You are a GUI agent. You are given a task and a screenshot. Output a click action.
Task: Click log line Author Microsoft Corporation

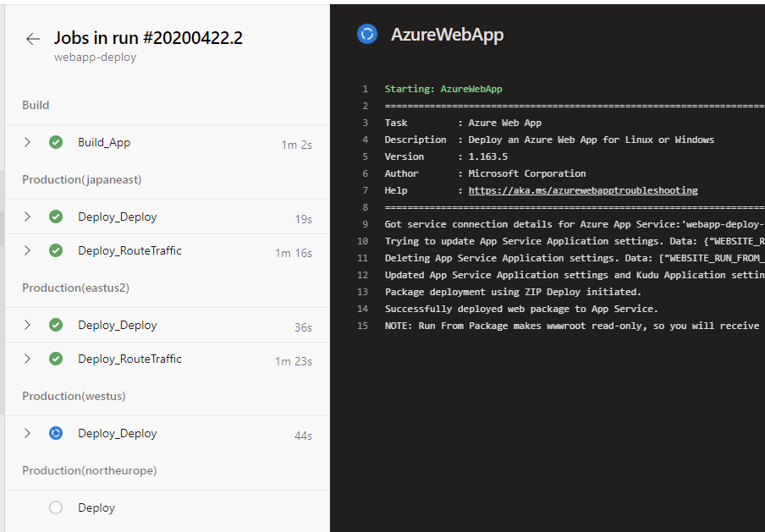(x=486, y=173)
